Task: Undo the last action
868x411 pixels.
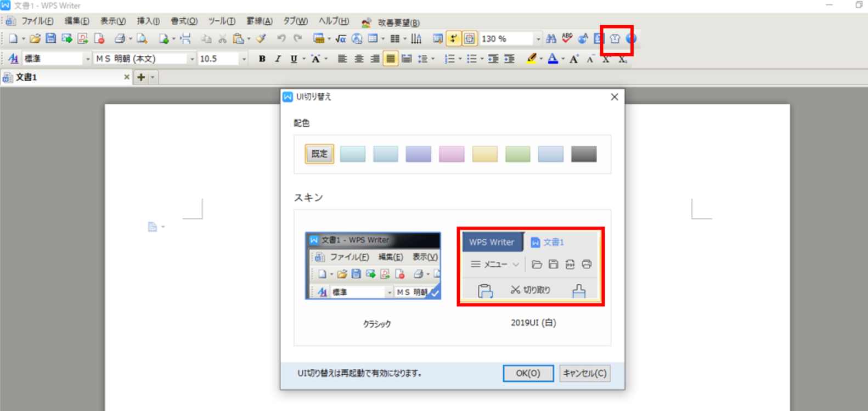Action: click(281, 38)
